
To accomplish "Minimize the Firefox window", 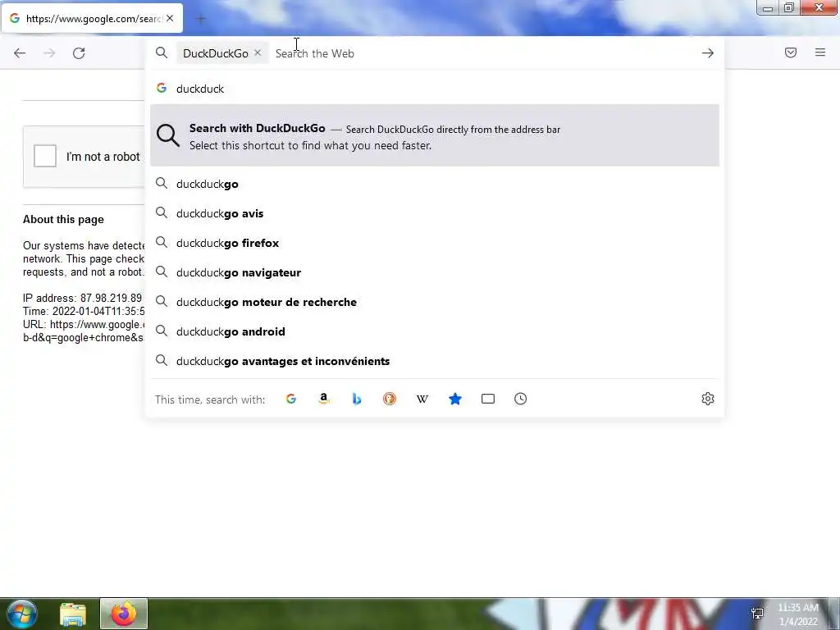I will pos(768,8).
